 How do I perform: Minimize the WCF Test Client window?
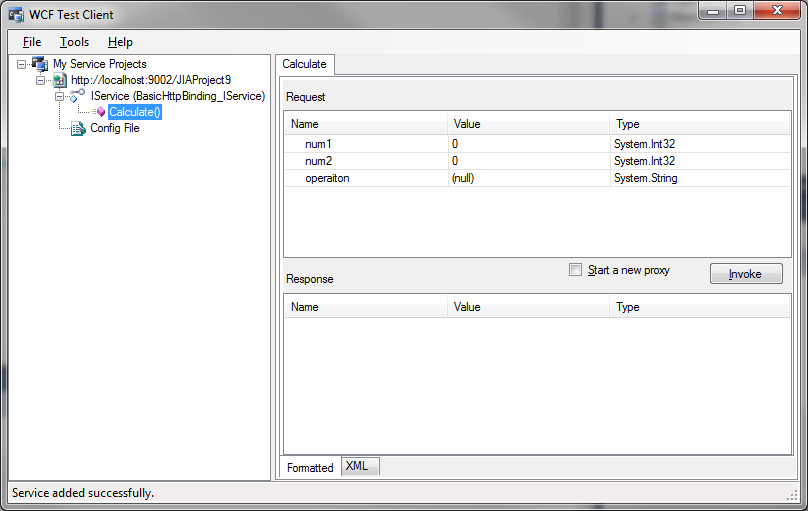pos(713,10)
